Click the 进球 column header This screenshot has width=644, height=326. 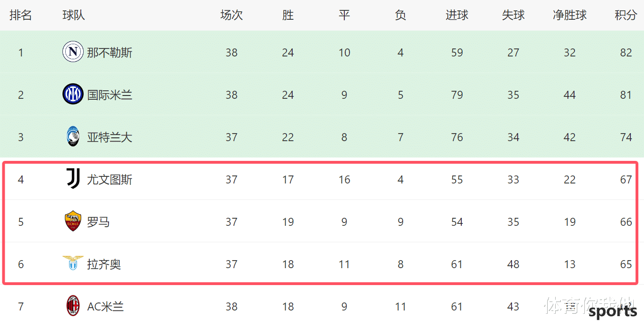[x=457, y=15]
